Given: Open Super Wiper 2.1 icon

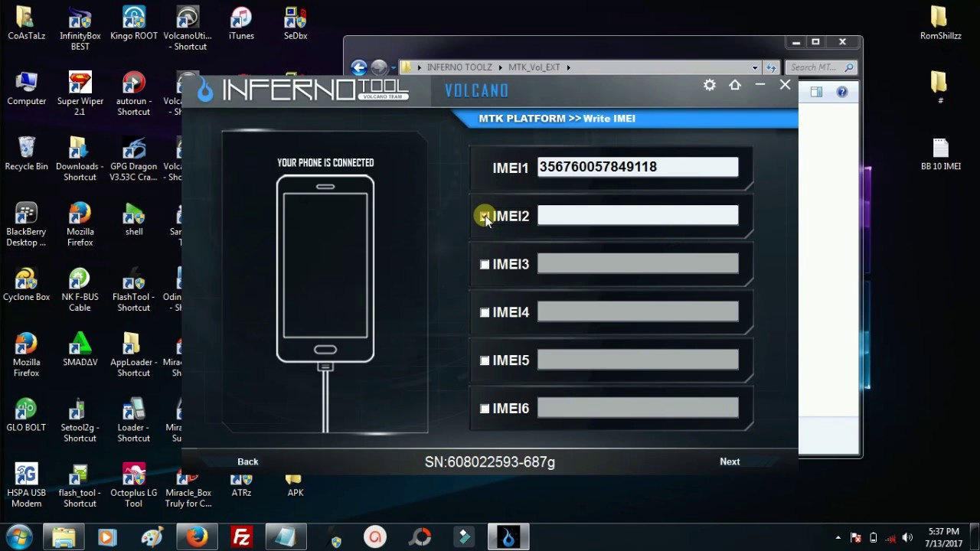Looking at the screenshot, I should point(80,93).
